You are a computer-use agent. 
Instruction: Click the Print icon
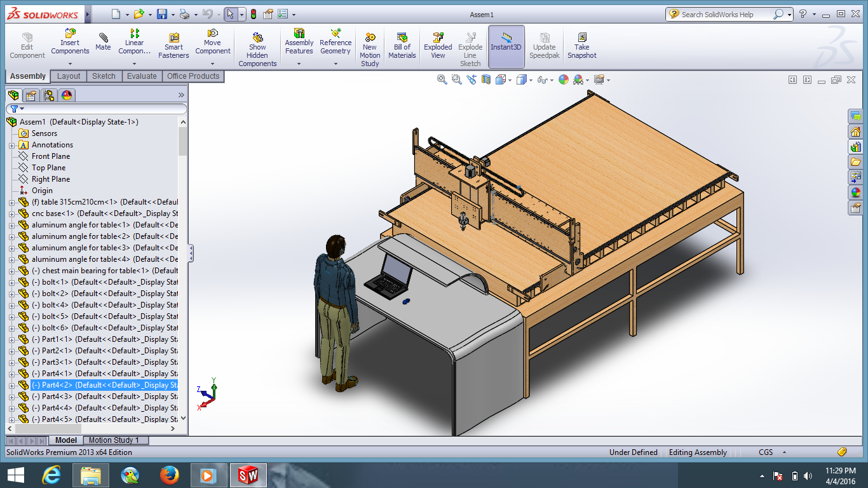click(184, 14)
